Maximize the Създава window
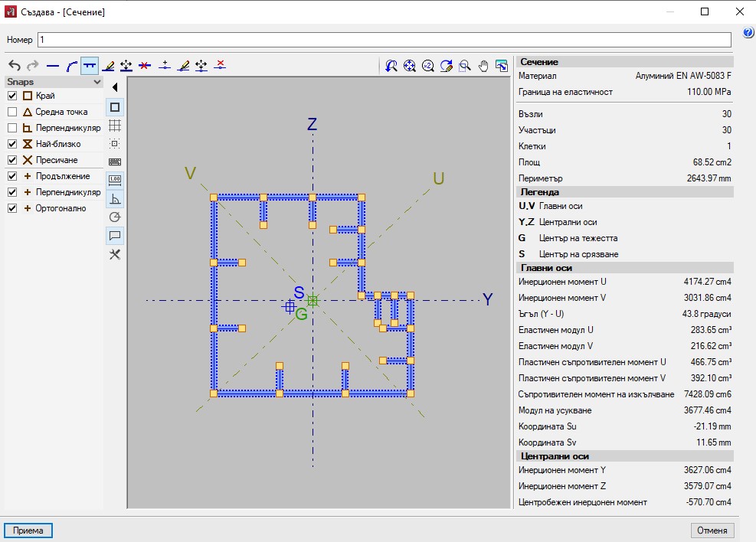The image size is (756, 542). coord(705,11)
